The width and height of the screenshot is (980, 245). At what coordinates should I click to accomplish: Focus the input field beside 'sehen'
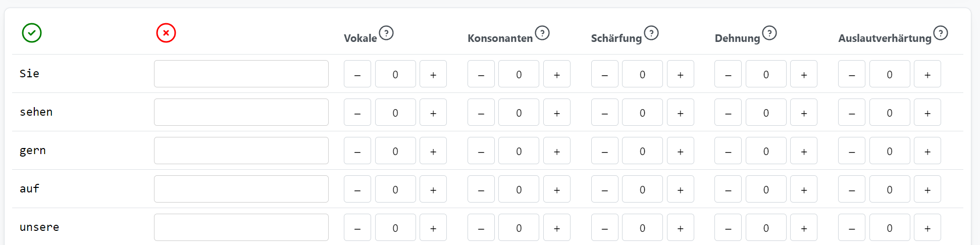tap(241, 112)
